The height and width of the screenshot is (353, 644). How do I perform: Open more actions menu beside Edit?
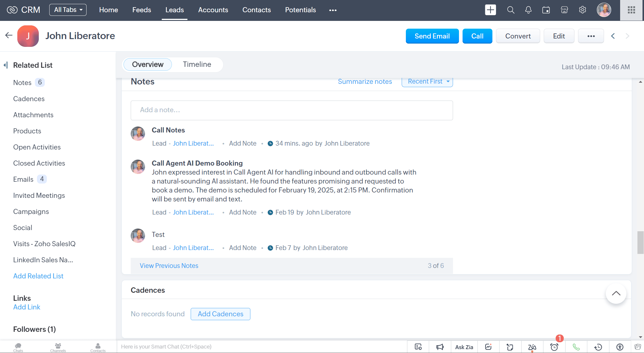tap(591, 36)
